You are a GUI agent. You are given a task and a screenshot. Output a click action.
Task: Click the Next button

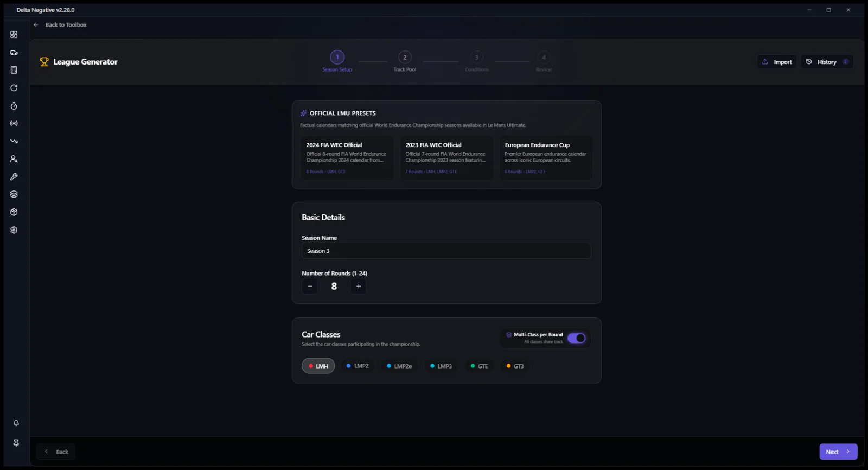(x=838, y=452)
